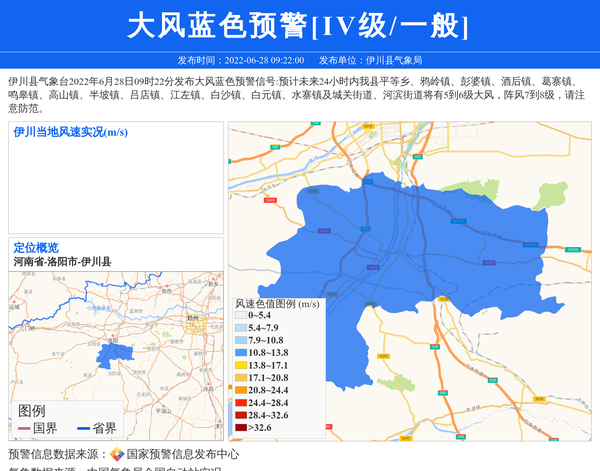
Task: Click the 大风蓝色预警 title banner
Action: pyautogui.click(x=299, y=25)
